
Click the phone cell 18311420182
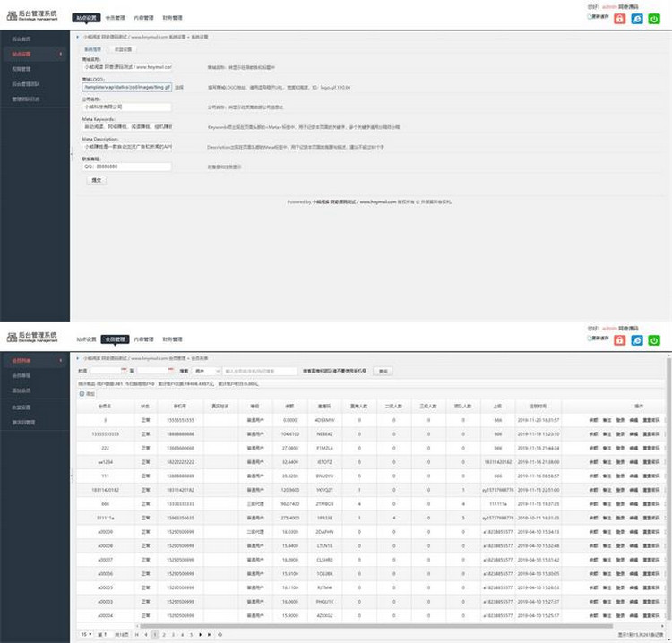[180, 490]
